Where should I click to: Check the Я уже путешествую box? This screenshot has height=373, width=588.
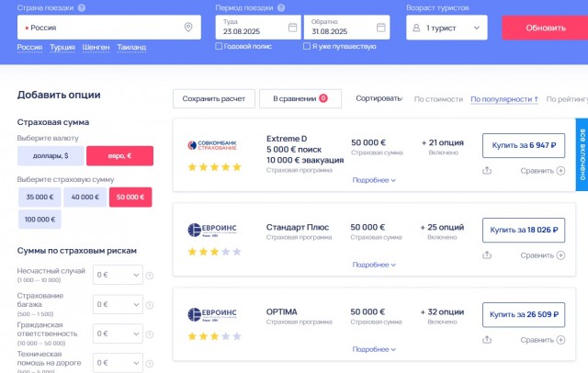[307, 46]
